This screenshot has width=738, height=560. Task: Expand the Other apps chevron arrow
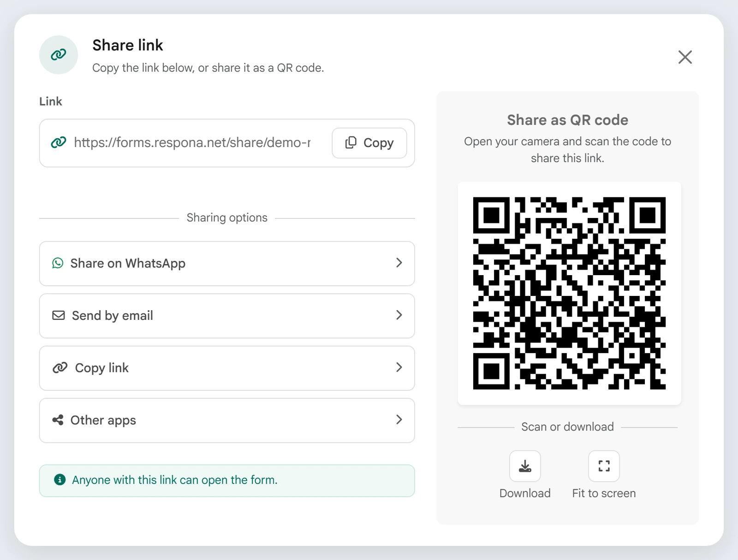click(399, 419)
